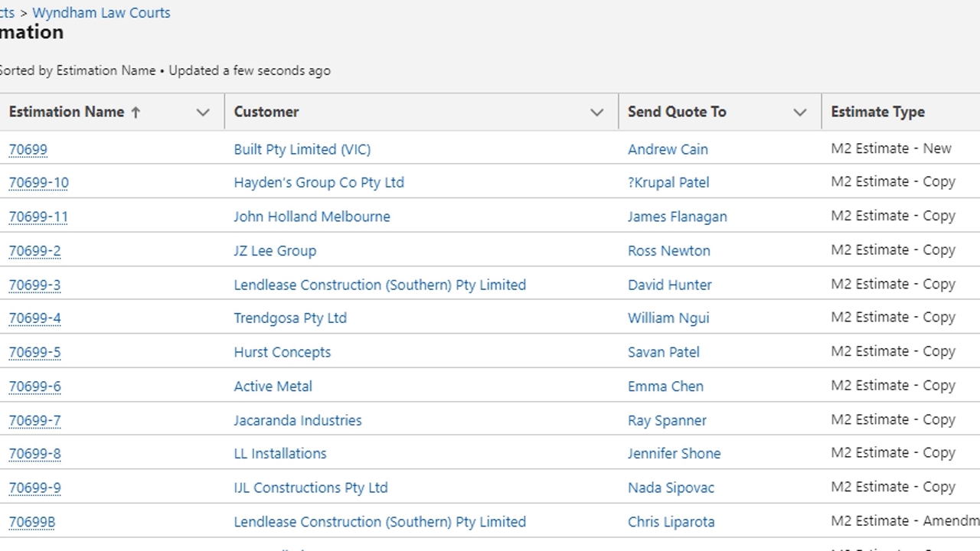Screen dimensions: 980x551
Task: Sort by the Send Quote To column
Action: 677,112
